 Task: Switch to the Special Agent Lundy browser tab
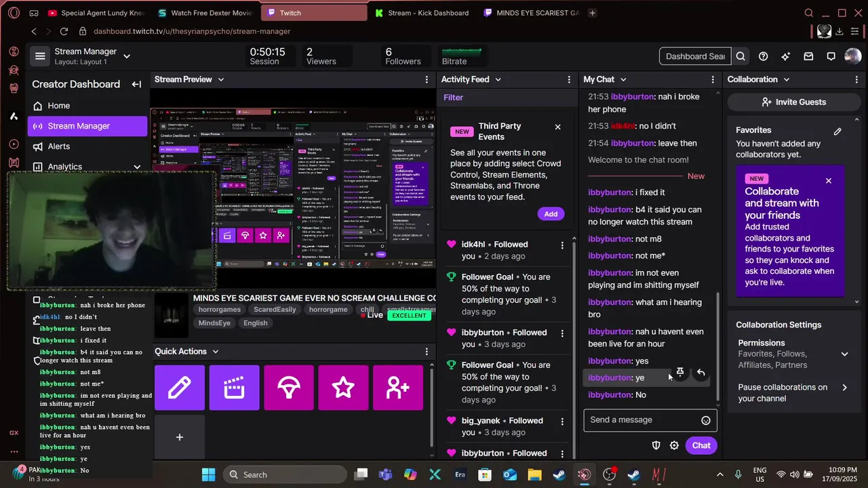coord(95,13)
